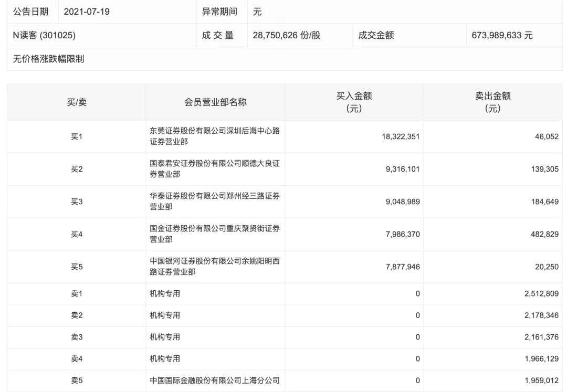The image size is (567, 392).
Task: Click the 异常期间 label
Action: click(219, 12)
